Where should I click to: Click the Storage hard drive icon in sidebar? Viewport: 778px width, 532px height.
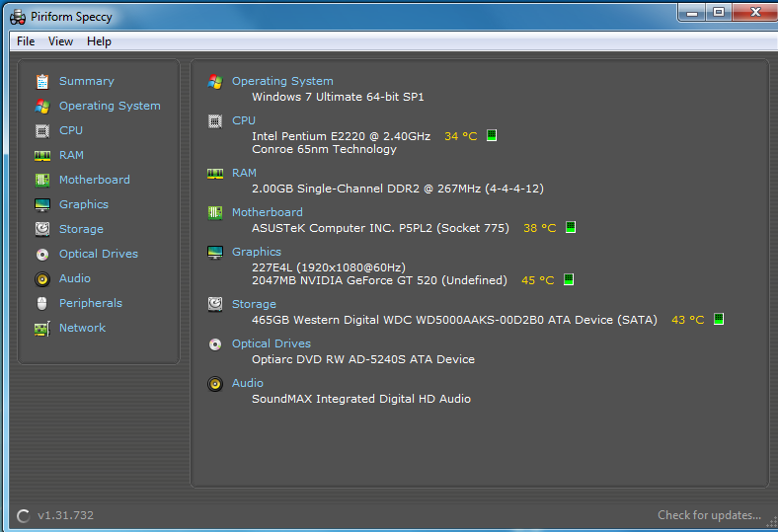click(42, 229)
